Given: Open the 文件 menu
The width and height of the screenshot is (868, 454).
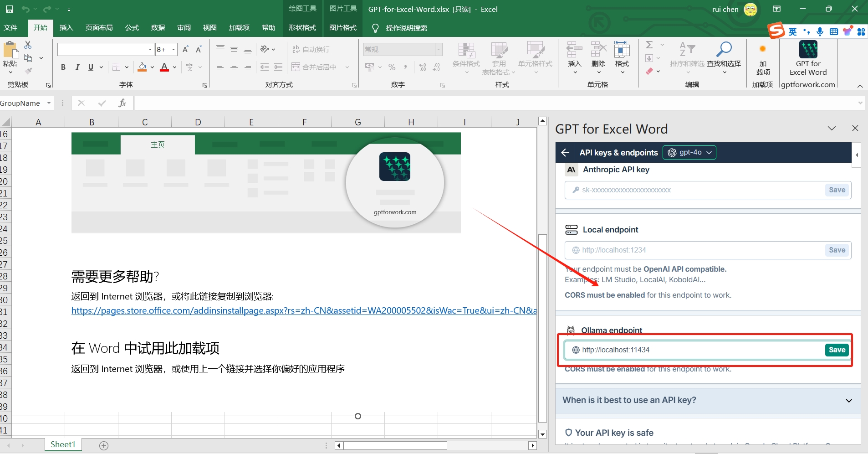Looking at the screenshot, I should pyautogui.click(x=10, y=28).
